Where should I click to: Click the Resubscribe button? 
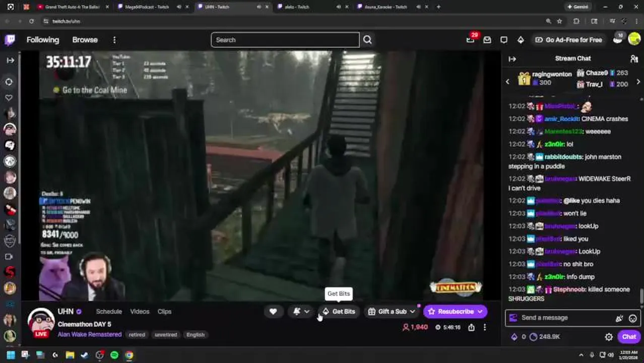pos(455,312)
